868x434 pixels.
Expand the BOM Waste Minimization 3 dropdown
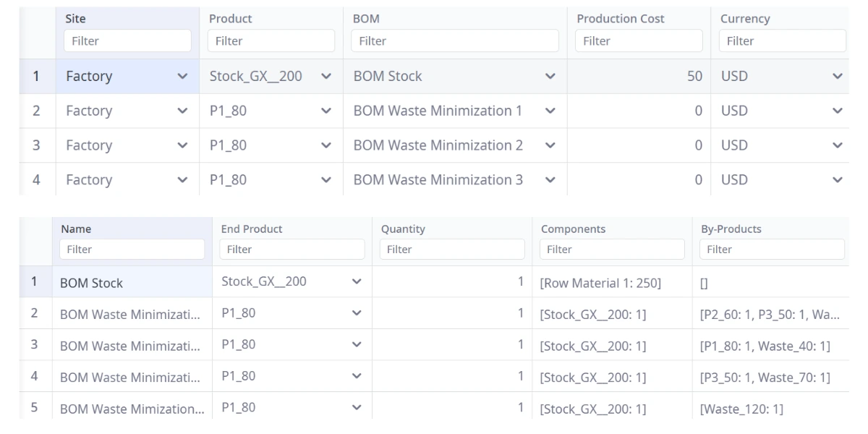click(550, 180)
